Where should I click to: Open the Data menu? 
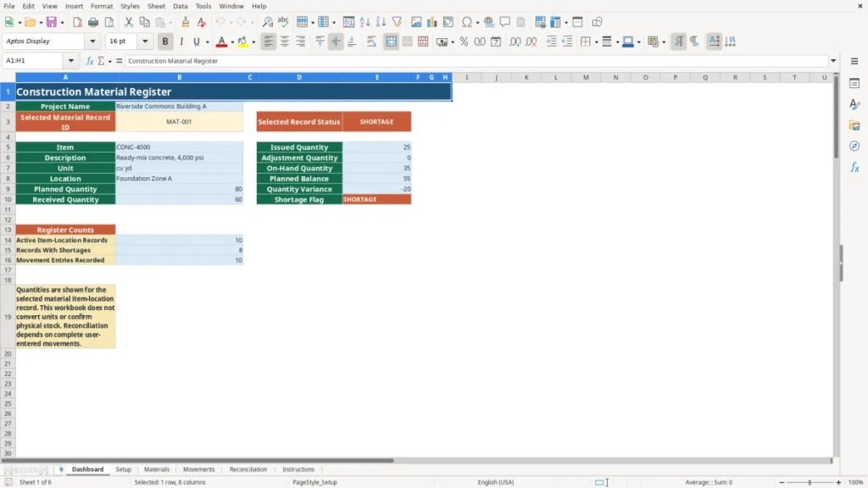coord(180,6)
